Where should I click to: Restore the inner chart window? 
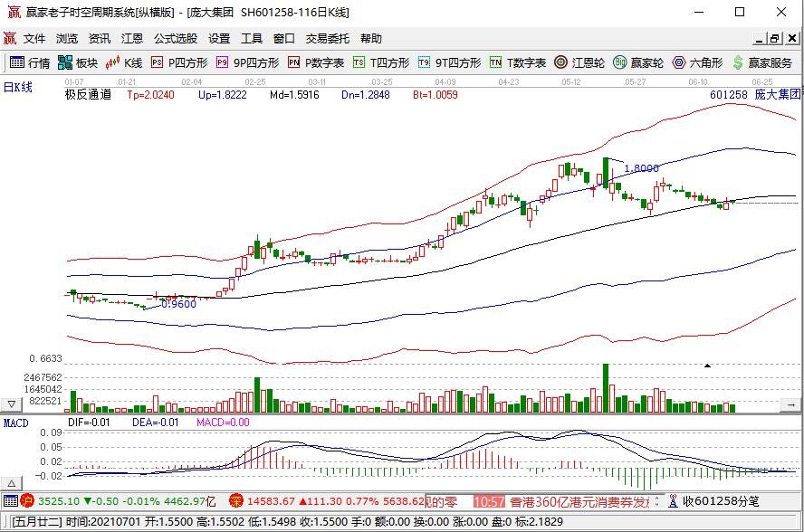(774, 38)
